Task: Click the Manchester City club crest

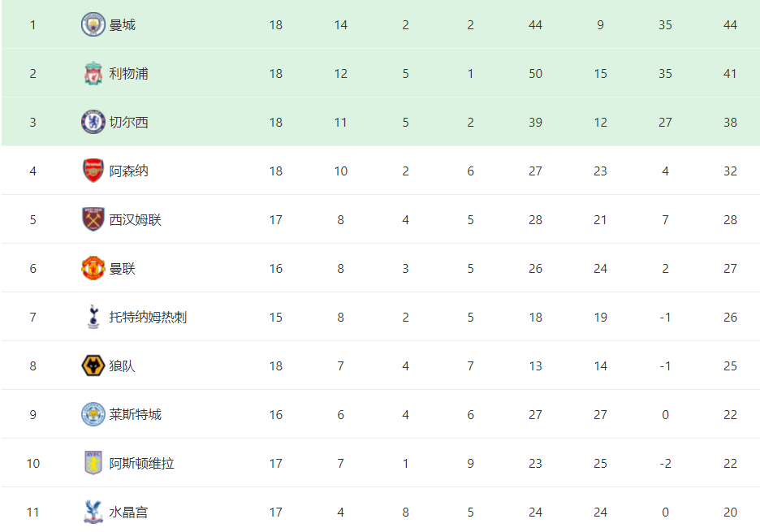Action: pyautogui.click(x=93, y=24)
